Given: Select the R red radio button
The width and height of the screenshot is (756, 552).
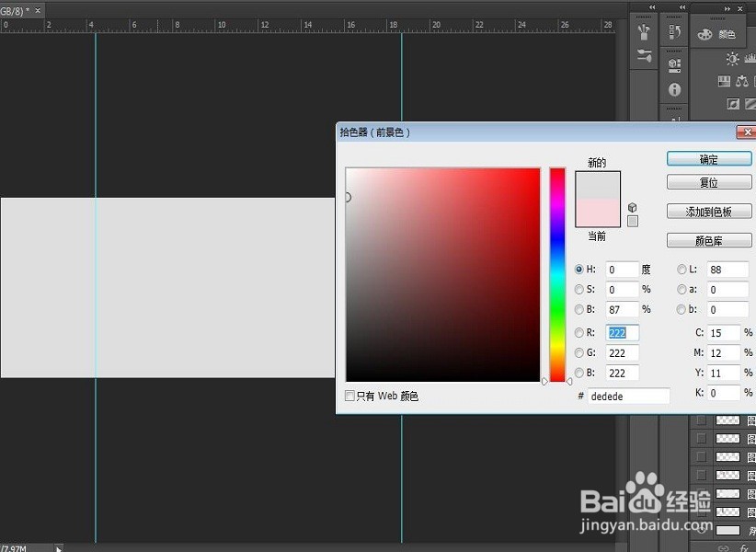Looking at the screenshot, I should tap(579, 333).
